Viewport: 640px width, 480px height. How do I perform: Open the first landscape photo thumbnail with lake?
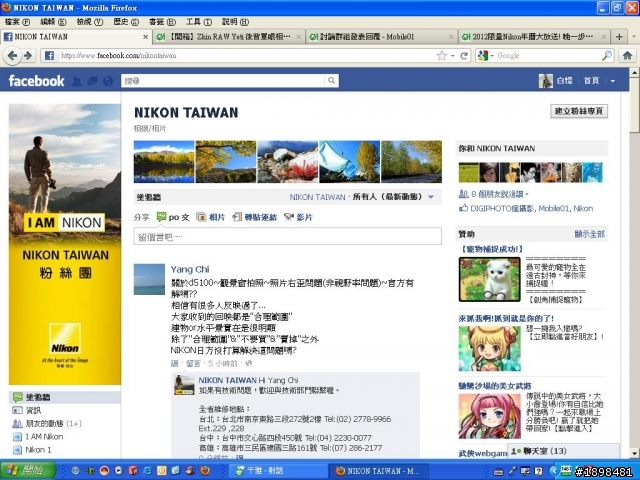click(164, 162)
